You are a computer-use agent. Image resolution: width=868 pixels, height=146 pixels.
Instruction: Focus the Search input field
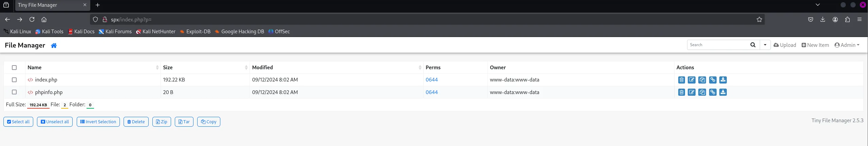click(x=717, y=45)
